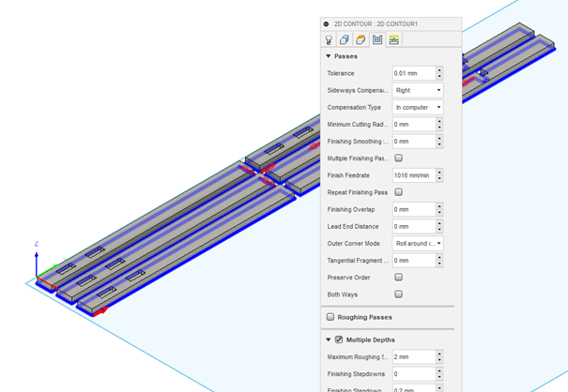Switch to the Heights tab icon
The image size is (568, 392).
[x=361, y=39]
